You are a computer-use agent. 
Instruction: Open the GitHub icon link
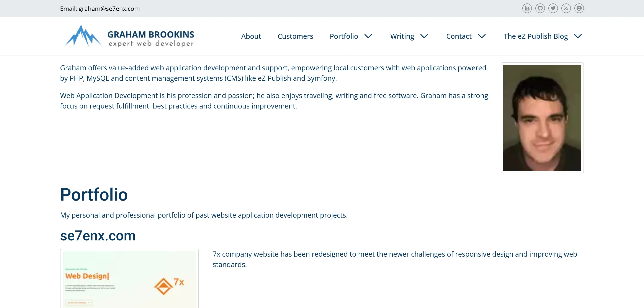click(x=540, y=8)
